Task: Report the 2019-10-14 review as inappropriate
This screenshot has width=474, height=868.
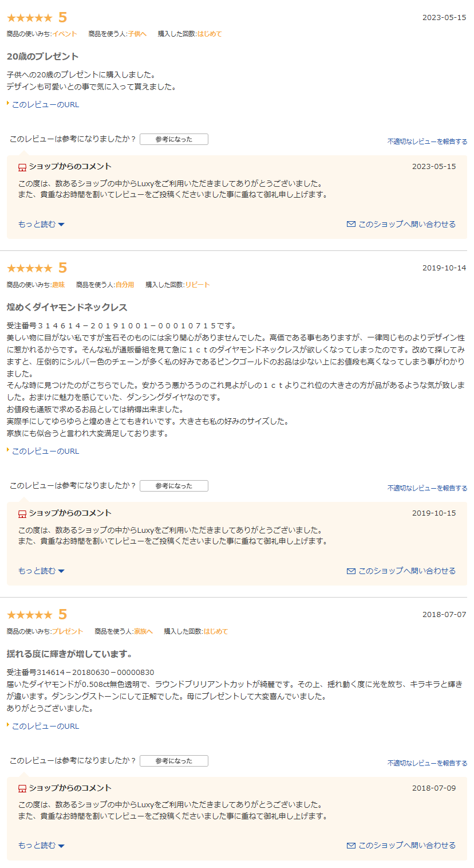Action: pos(427,488)
